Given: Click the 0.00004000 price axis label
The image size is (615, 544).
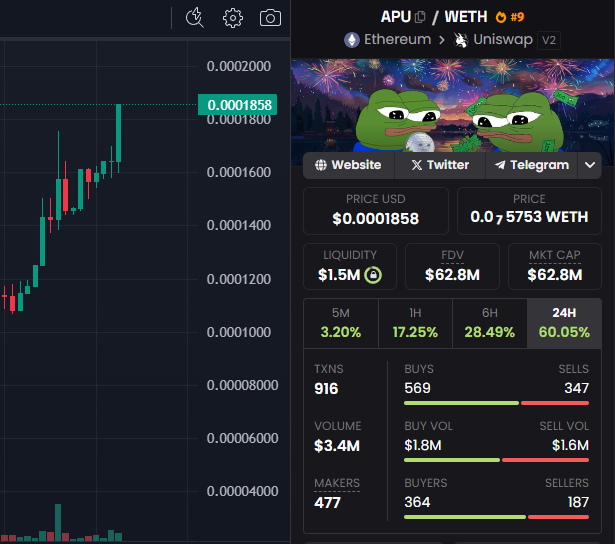Looking at the screenshot, I should coord(242,491).
